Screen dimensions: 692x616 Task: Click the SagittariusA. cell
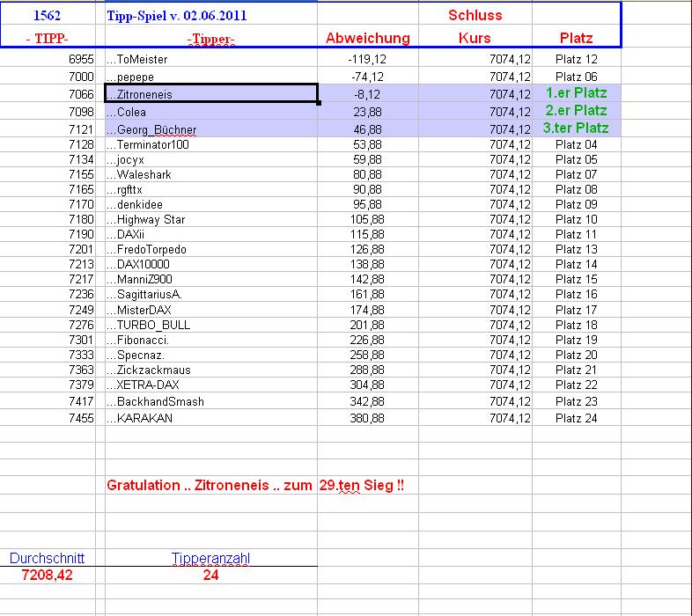point(211,294)
